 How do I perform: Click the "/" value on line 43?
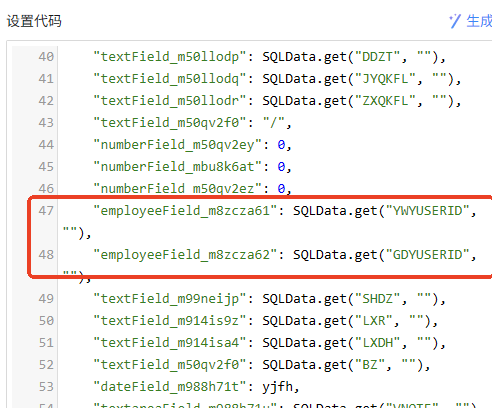tap(273, 123)
